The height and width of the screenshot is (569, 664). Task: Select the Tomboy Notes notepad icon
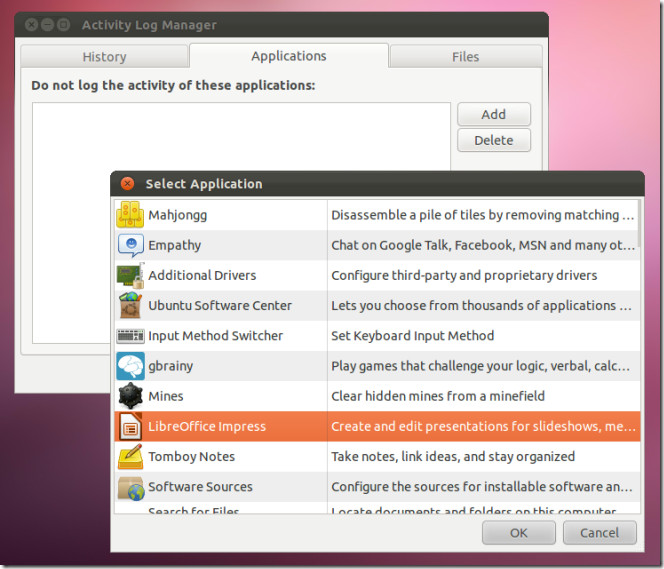point(130,456)
